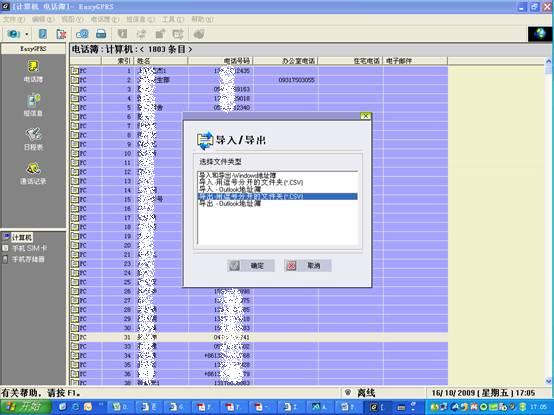554x415 pixels.
Task: Select phonebook row with index 1
Action: pyautogui.click(x=259, y=71)
